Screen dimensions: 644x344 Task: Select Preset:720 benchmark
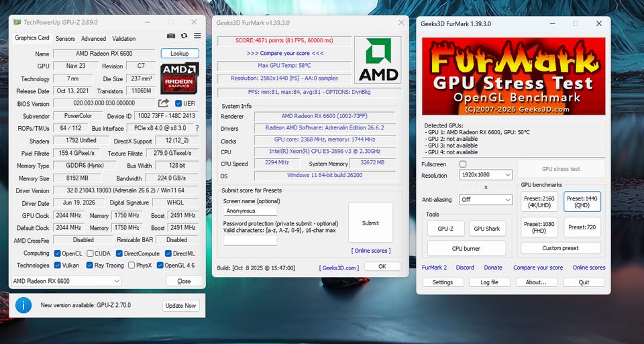point(582,227)
